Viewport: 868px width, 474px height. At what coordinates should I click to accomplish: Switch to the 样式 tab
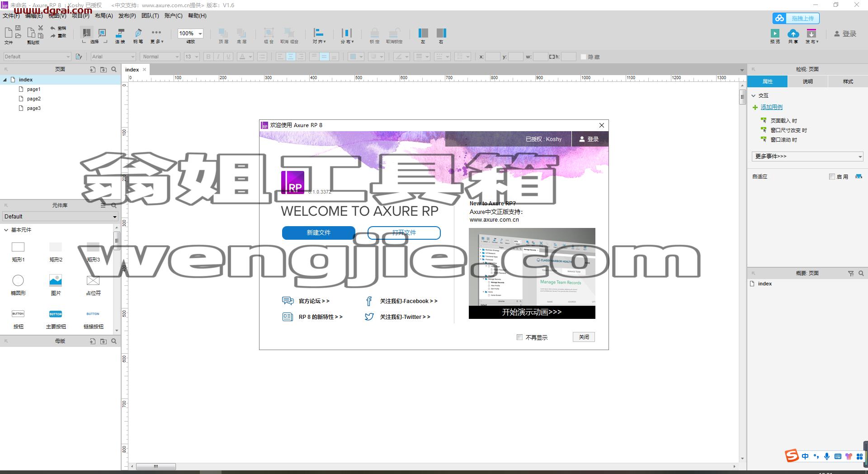coord(848,81)
